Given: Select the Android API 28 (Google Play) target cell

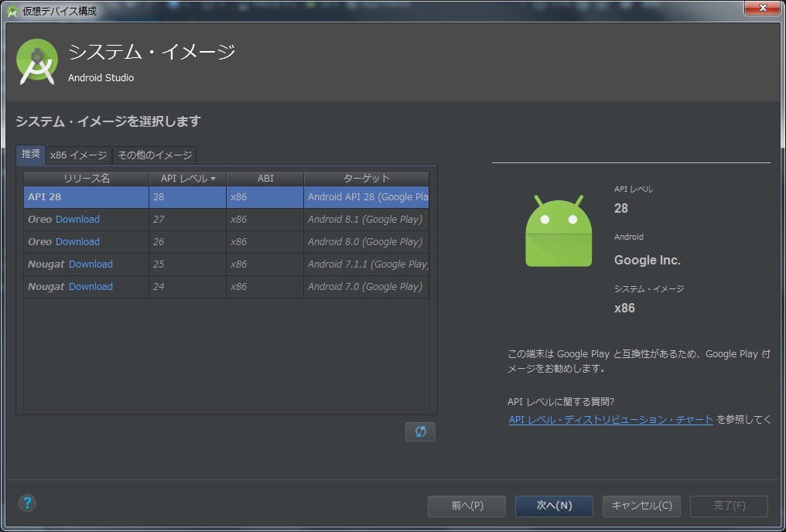Looking at the screenshot, I should (x=367, y=197).
